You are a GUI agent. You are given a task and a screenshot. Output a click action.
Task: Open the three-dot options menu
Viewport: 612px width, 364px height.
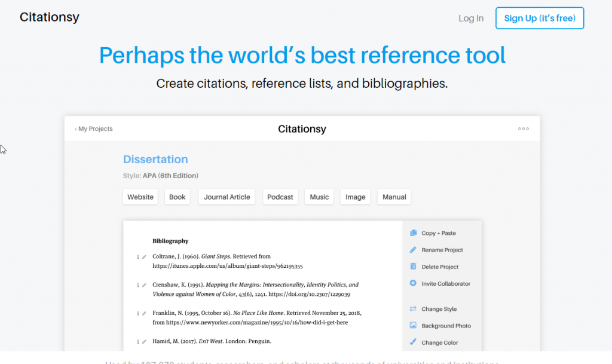point(524,129)
